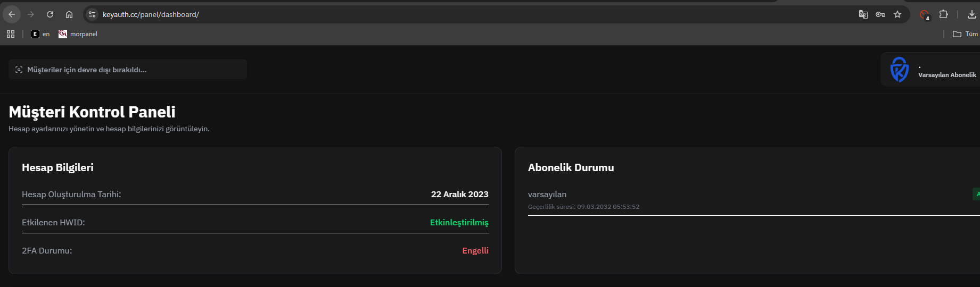Open the extensions puzzle-piece menu
Screen dimensions: 980x287
pos(943,14)
